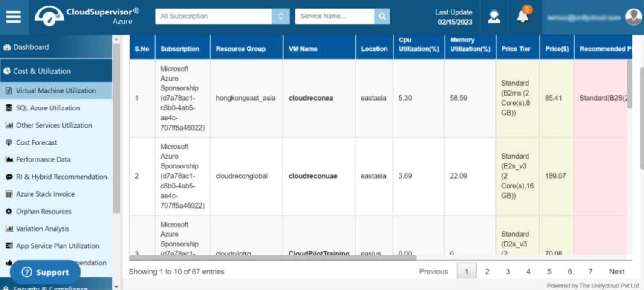Click the Cost Forecast icon

(9, 142)
